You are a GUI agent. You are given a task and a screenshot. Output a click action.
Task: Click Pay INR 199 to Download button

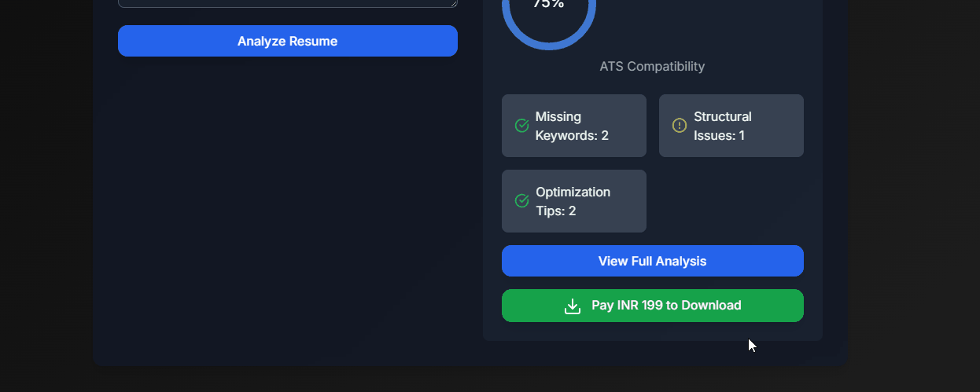pos(653,306)
